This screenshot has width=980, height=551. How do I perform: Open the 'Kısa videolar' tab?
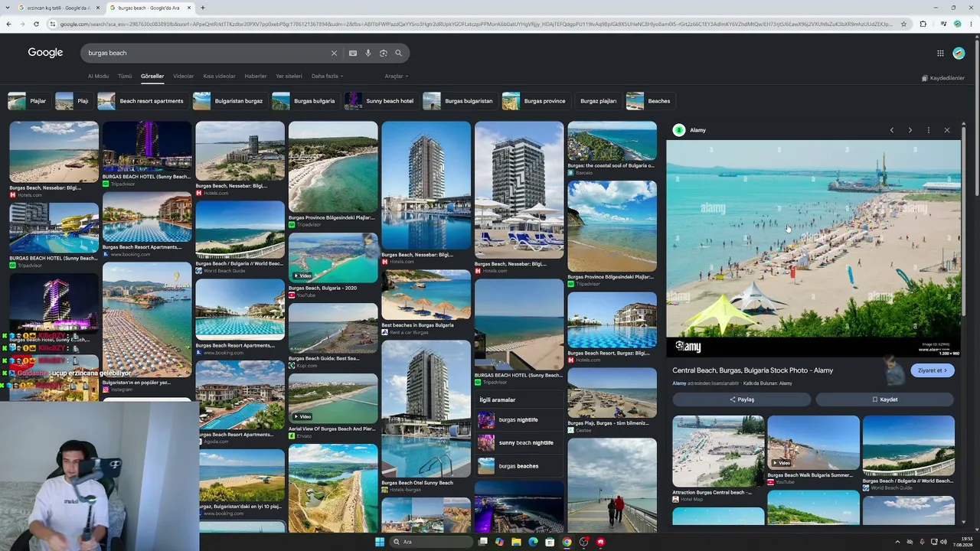(x=220, y=77)
